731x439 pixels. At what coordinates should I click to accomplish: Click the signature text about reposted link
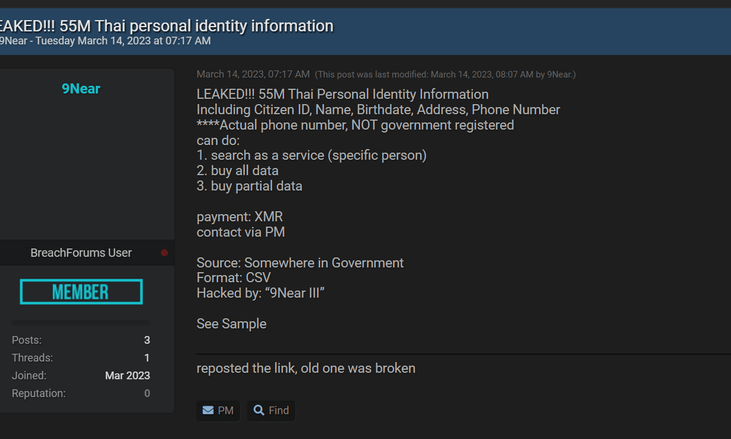(x=306, y=368)
